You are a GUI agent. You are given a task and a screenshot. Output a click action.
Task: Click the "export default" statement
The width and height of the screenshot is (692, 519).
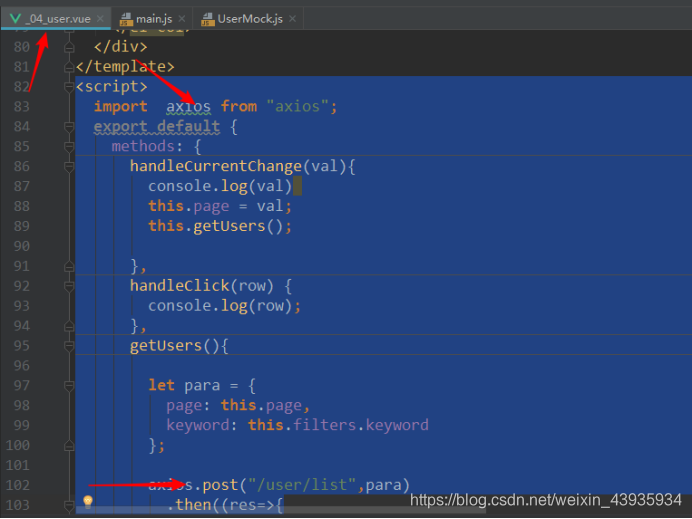(157, 127)
